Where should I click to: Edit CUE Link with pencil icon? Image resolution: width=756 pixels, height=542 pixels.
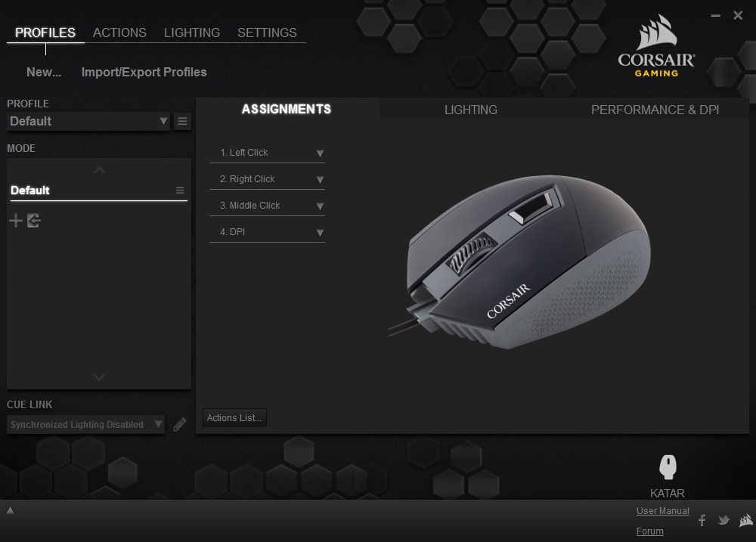point(179,425)
